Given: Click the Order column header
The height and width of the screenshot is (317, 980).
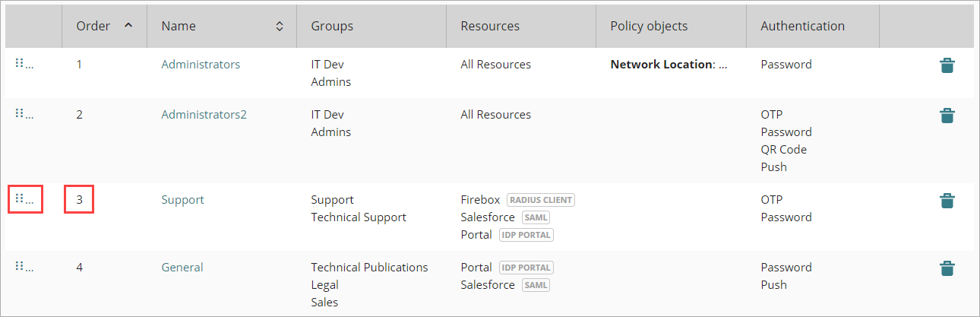Looking at the screenshot, I should coord(93,26).
